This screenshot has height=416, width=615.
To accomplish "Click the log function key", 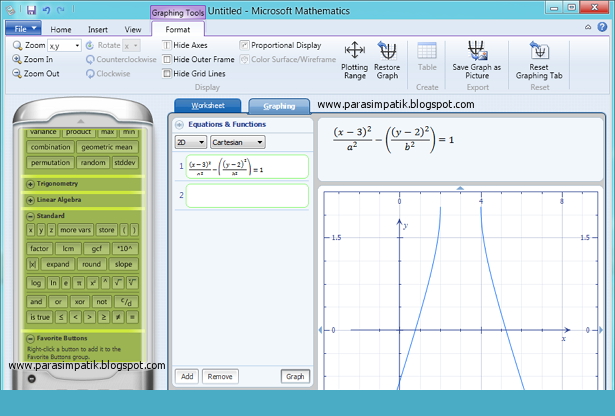I will click(36, 283).
